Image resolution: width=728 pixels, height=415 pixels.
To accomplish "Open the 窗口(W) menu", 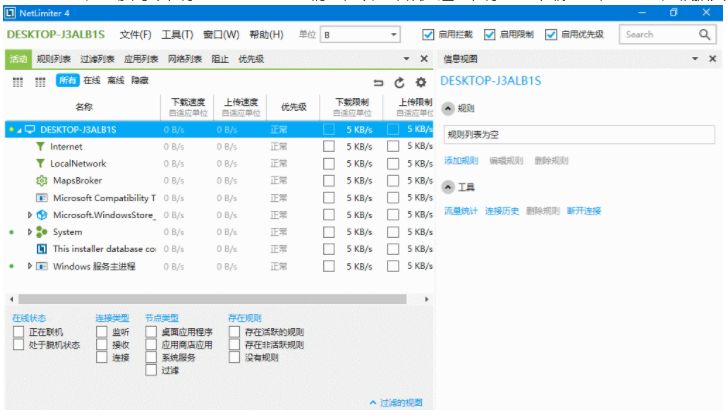I will 221,35.
